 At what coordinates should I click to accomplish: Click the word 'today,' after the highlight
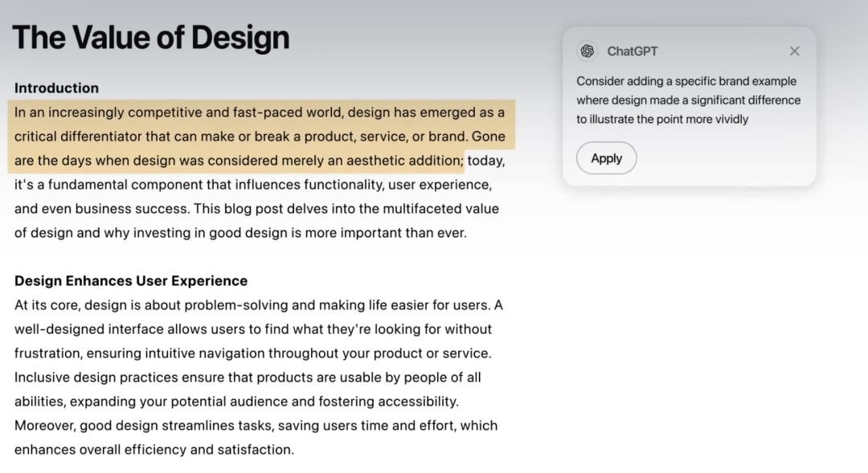486,161
